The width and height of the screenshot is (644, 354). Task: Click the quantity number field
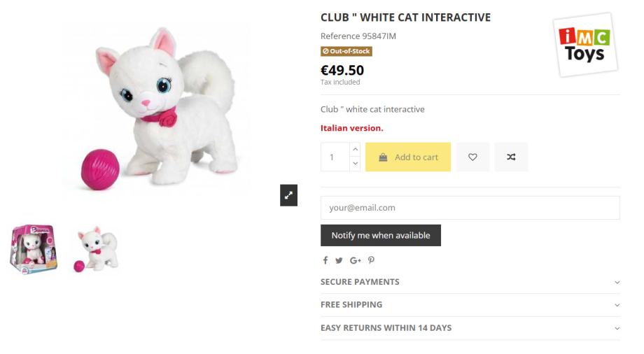(334, 157)
